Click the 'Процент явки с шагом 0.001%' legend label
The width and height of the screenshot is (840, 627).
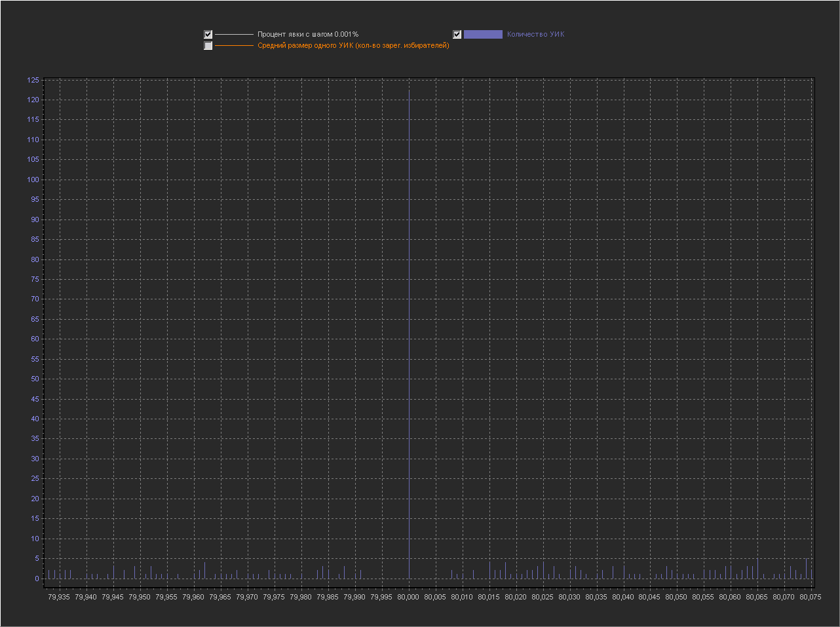(x=308, y=34)
